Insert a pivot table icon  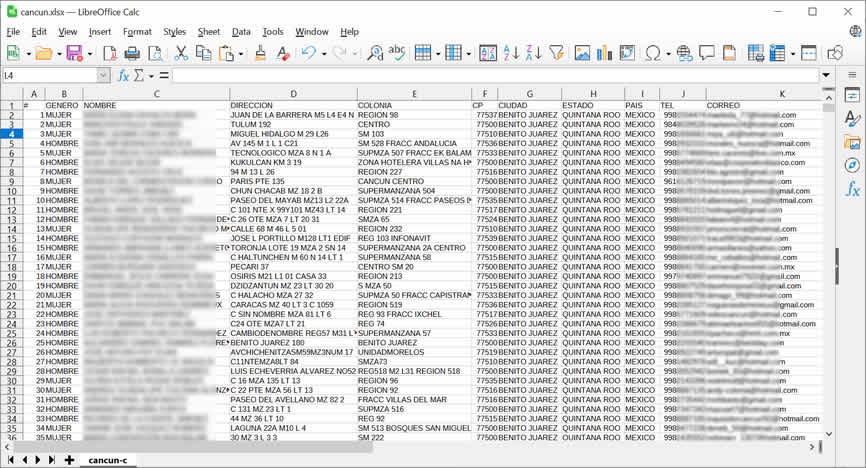coord(627,53)
